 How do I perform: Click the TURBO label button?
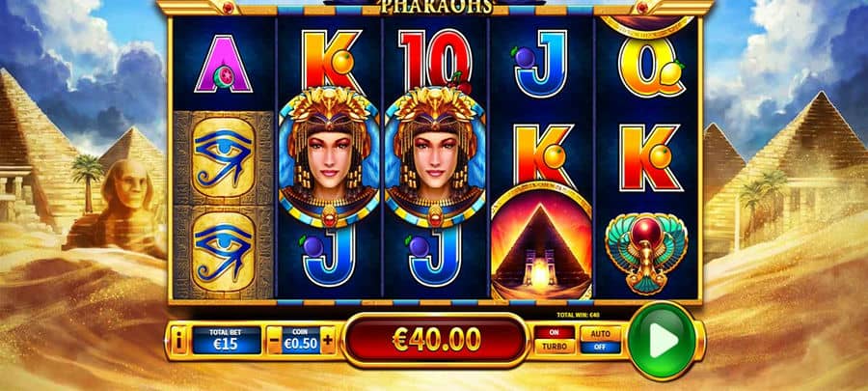point(555,348)
